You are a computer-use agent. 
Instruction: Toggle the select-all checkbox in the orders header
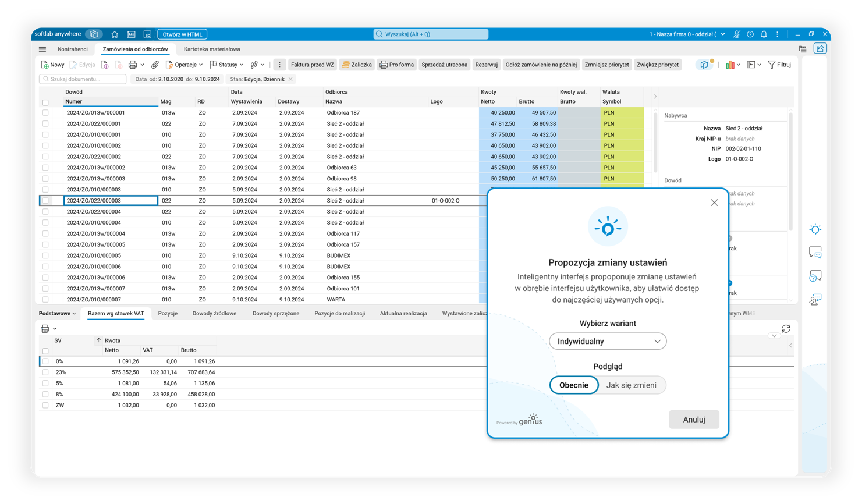pos(45,102)
